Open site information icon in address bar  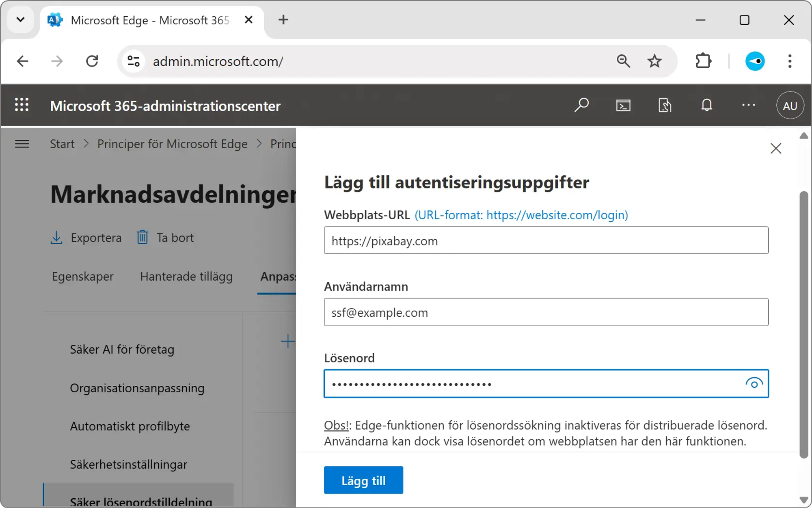134,61
